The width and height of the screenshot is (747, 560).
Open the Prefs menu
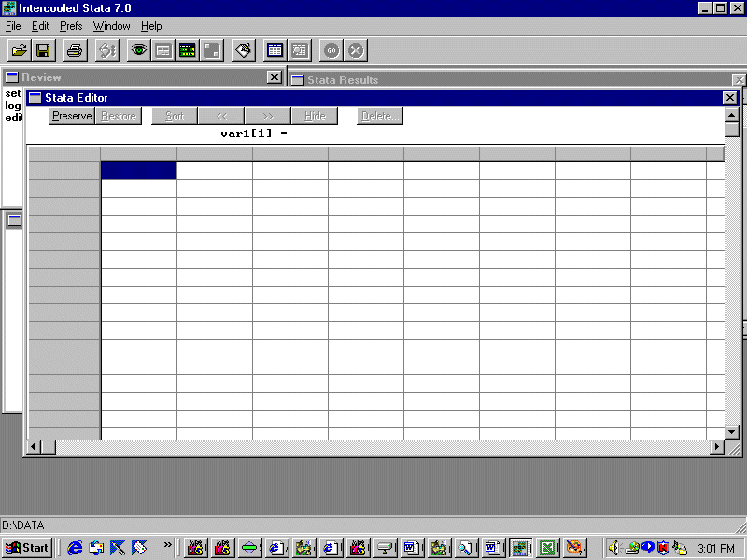[x=71, y=26]
